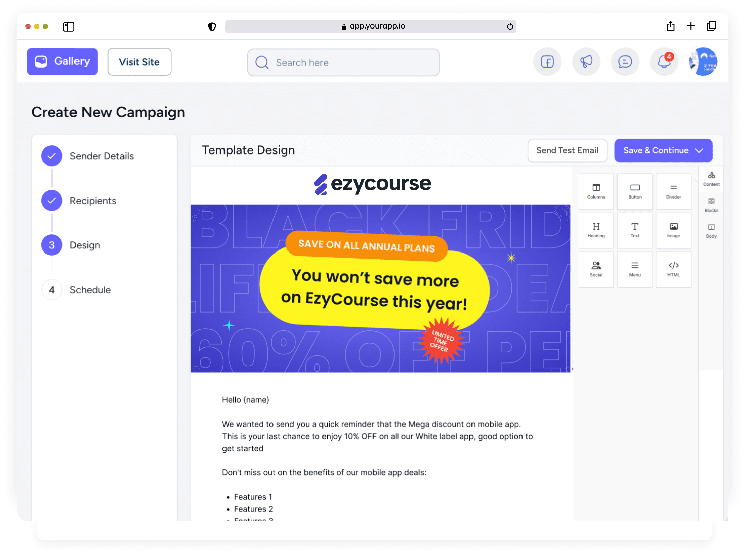Image resolution: width=745 pixels, height=560 pixels.
Task: Add an Image content block
Action: pyautogui.click(x=674, y=231)
